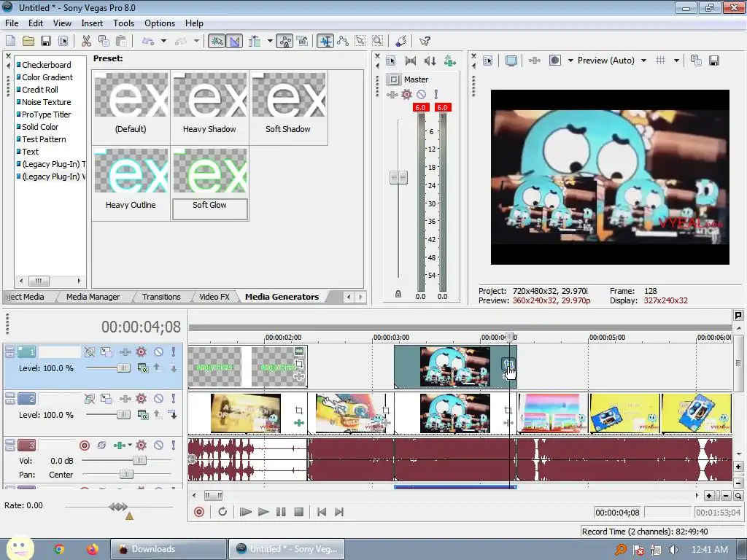Click the Paste clipboard icon
This screenshot has height=560, width=747.
121,41
